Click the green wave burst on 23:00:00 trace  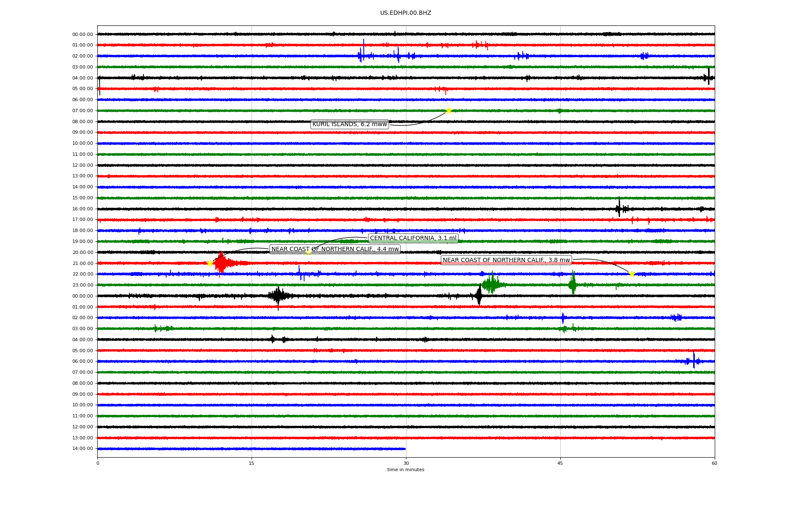tap(491, 284)
